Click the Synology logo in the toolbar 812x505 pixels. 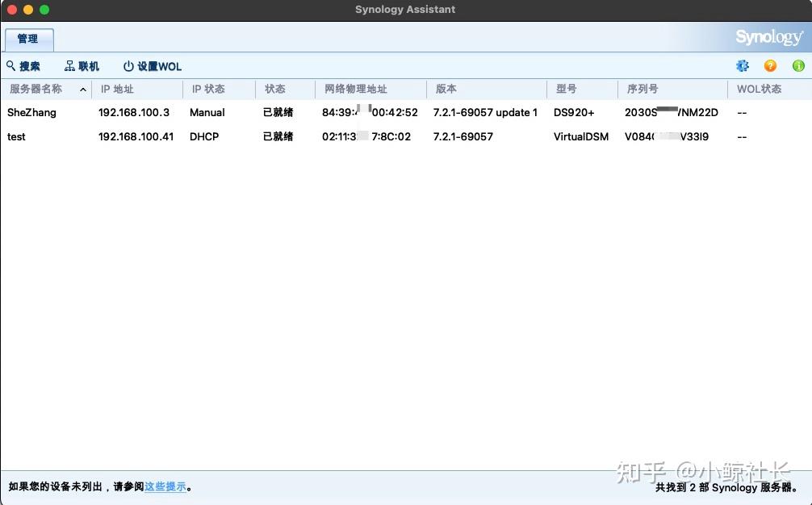point(768,36)
